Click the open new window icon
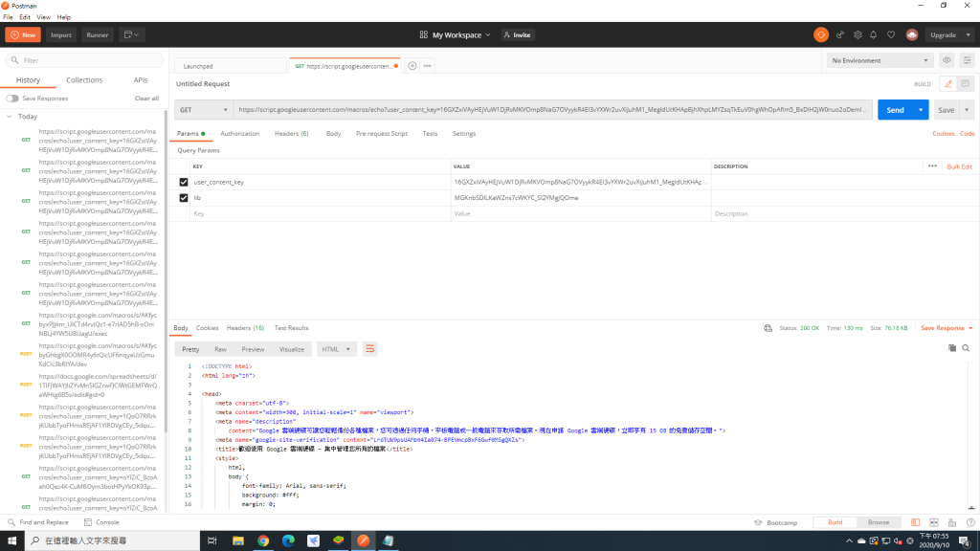Image resolution: width=980 pixels, height=551 pixels. click(131, 35)
